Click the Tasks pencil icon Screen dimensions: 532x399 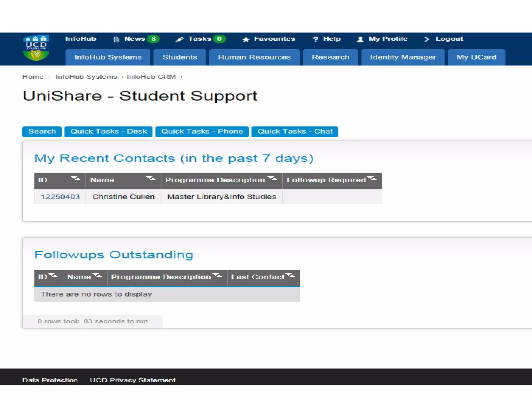point(179,39)
